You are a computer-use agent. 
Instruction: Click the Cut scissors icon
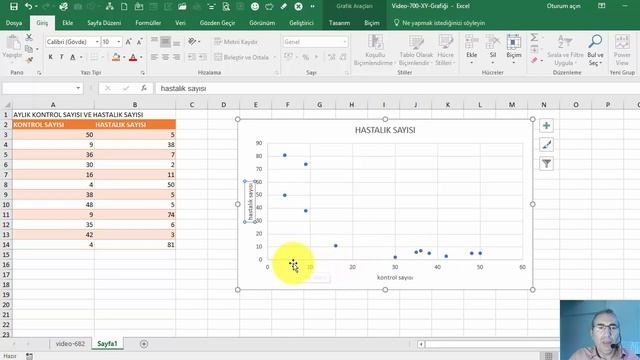click(29, 38)
